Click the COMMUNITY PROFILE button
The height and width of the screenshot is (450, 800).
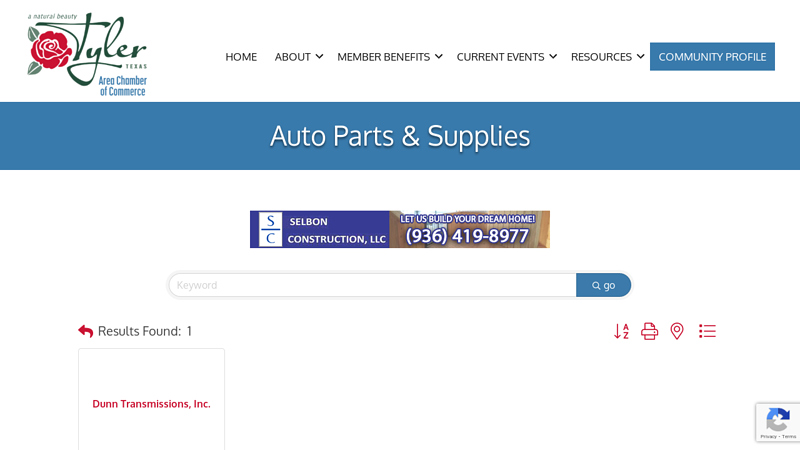click(x=712, y=57)
